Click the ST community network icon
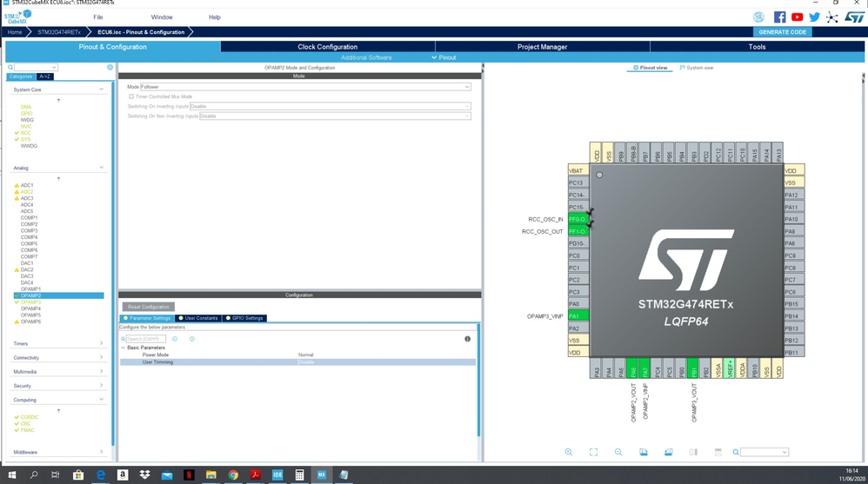The width and height of the screenshot is (868, 484). pyautogui.click(x=831, y=17)
